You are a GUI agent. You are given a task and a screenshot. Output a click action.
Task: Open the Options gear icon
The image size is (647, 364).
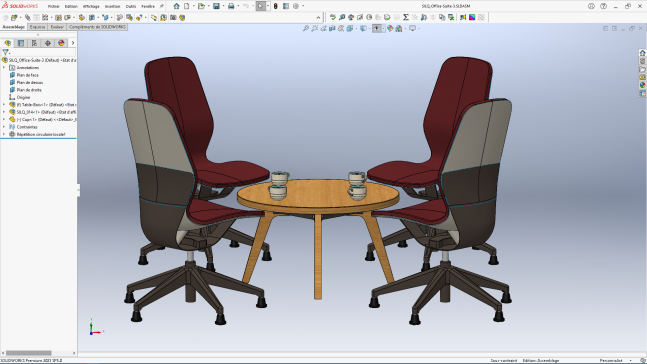(296, 6)
